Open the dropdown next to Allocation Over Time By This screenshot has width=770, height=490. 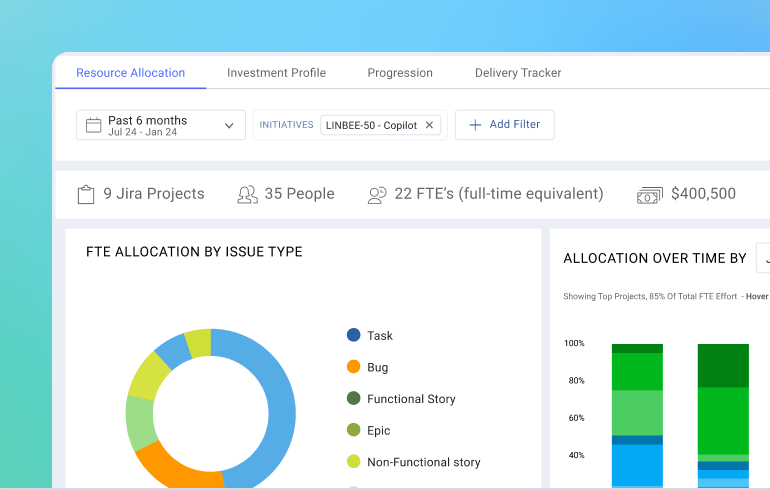763,257
